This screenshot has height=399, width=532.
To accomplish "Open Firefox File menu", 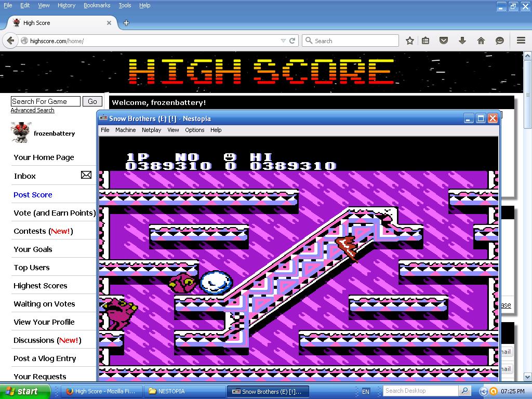I will point(8,5).
